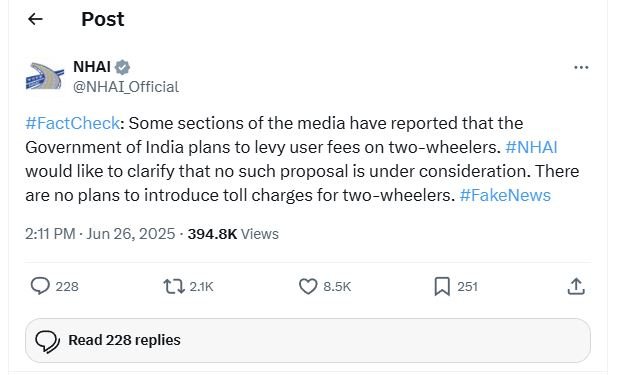Click the double-bubble icon in replies bar
The height and width of the screenshot is (375, 620).
pyautogui.click(x=47, y=341)
